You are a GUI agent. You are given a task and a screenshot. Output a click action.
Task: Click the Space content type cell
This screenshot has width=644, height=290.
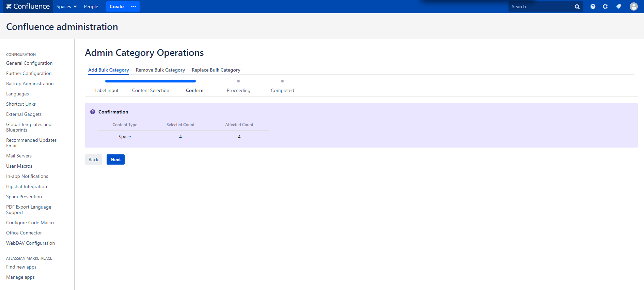tap(125, 137)
